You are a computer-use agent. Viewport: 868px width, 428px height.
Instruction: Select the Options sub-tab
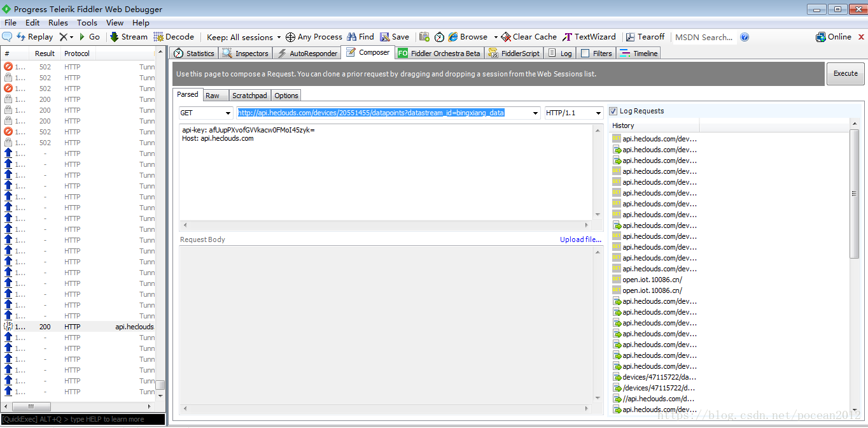(286, 96)
